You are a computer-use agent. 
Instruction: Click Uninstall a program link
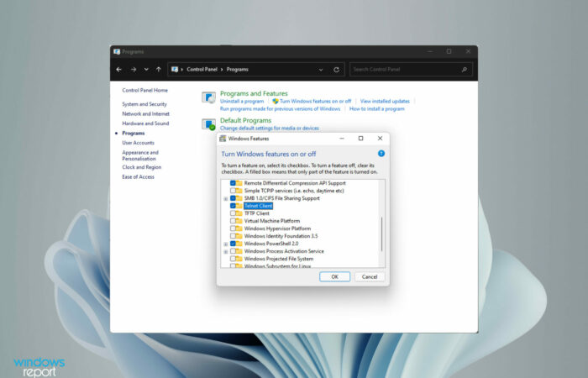(x=242, y=102)
